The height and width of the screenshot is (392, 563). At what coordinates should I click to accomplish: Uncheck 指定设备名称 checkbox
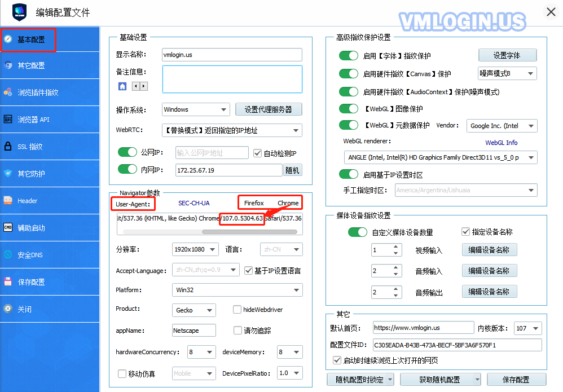tap(466, 232)
